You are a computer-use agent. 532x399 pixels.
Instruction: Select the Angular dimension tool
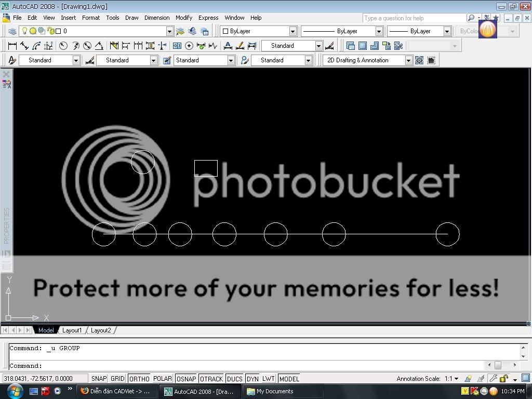coord(99,46)
